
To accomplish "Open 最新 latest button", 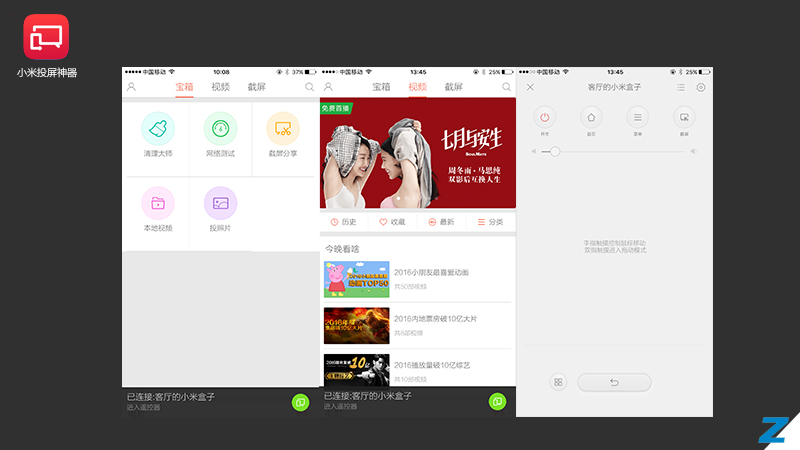I will tap(441, 222).
